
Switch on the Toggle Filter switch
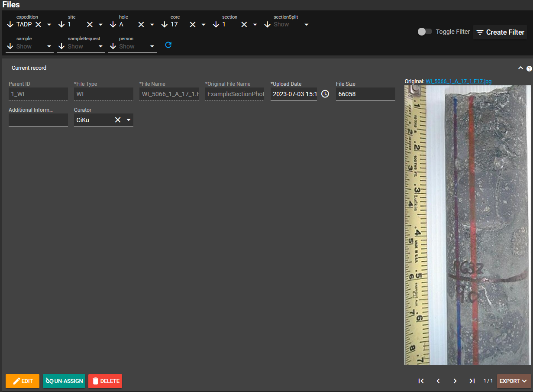tap(425, 32)
